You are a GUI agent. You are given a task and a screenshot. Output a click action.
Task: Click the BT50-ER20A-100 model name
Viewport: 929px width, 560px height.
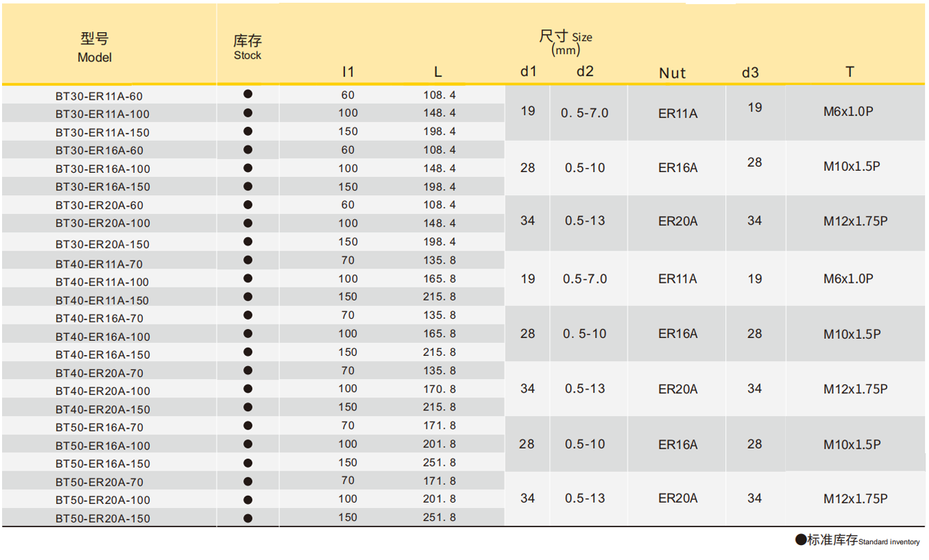[x=102, y=500]
